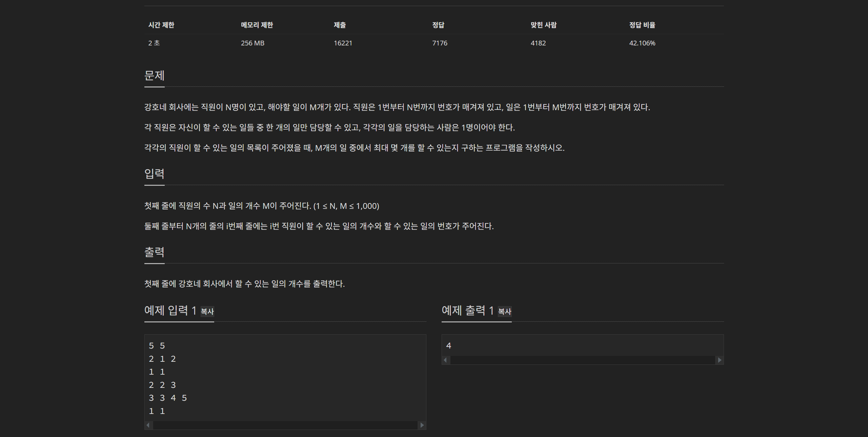868x437 pixels.
Task: Click the 정답 비율 column header
Action: [642, 25]
